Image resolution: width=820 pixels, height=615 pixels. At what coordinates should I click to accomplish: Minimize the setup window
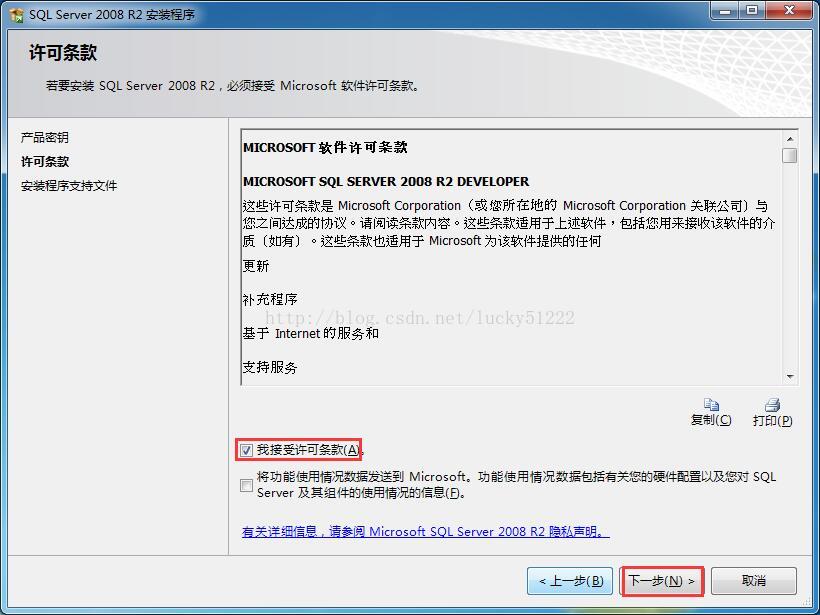(x=725, y=10)
